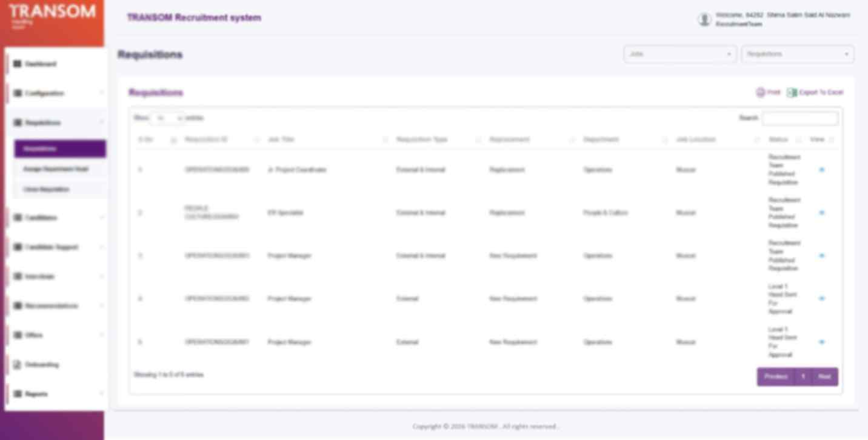
Task: Click the Print icon
Action: [x=760, y=92]
